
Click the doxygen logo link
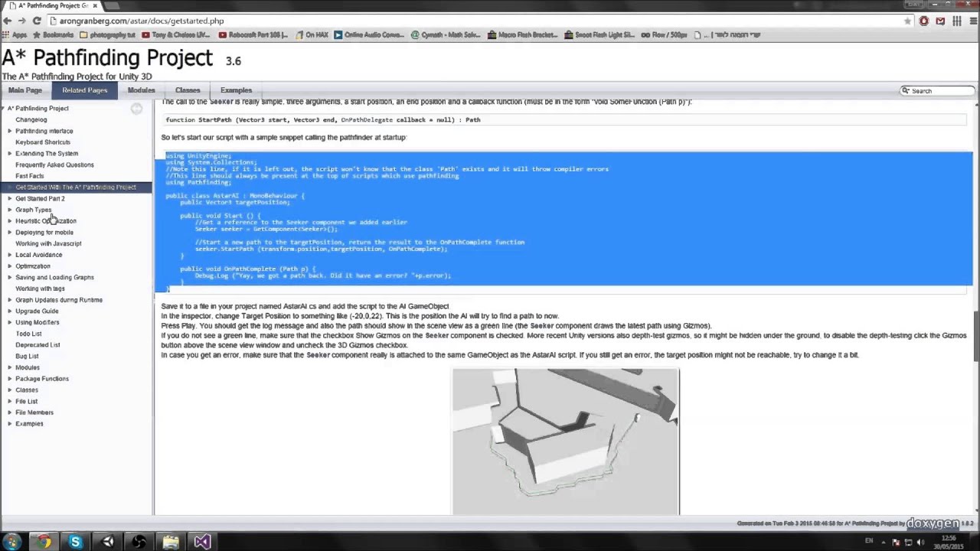(933, 523)
